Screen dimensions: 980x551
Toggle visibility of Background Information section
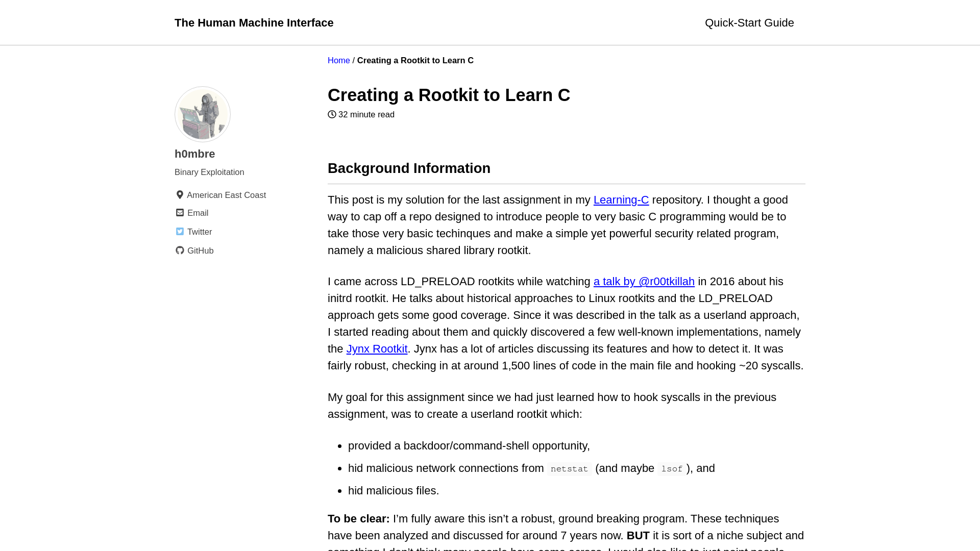tap(409, 168)
